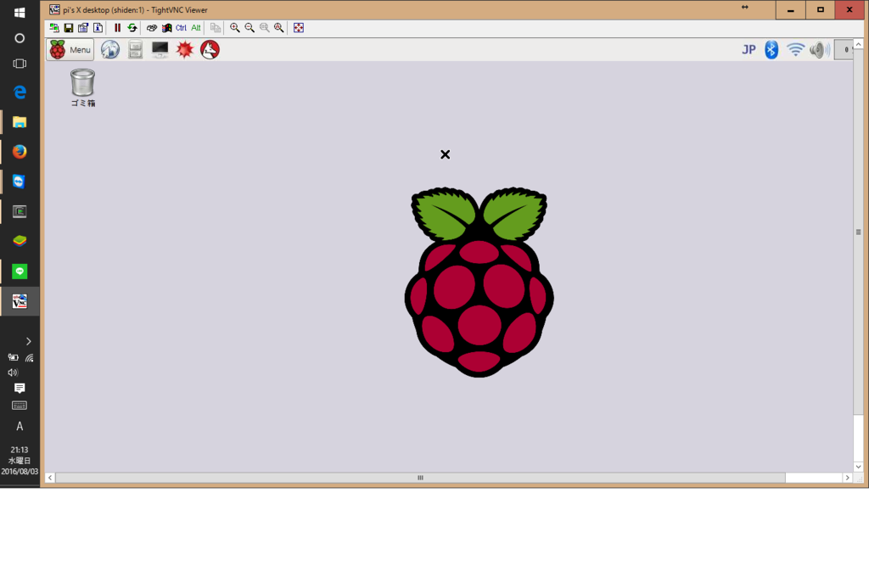Show connection info icon
The height and width of the screenshot is (588, 869).
point(98,28)
